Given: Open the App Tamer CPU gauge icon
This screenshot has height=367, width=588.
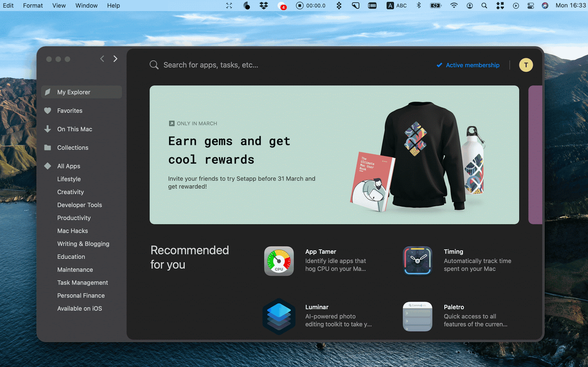Looking at the screenshot, I should 279,261.
